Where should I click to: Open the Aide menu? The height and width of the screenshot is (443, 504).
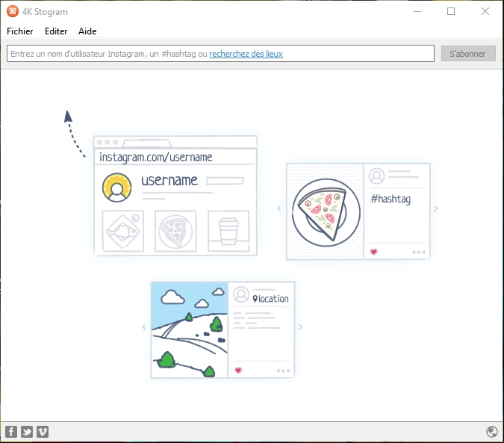click(x=87, y=31)
